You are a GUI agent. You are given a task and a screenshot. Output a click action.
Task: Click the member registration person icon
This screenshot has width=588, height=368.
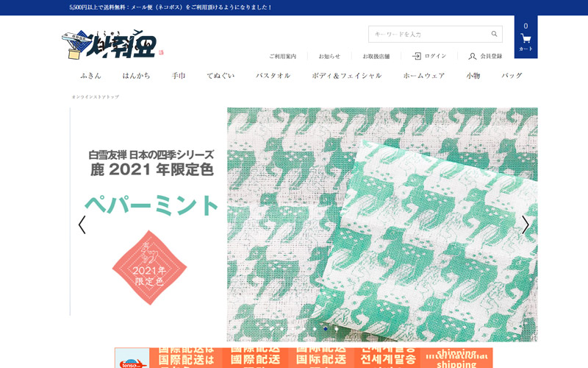(473, 56)
